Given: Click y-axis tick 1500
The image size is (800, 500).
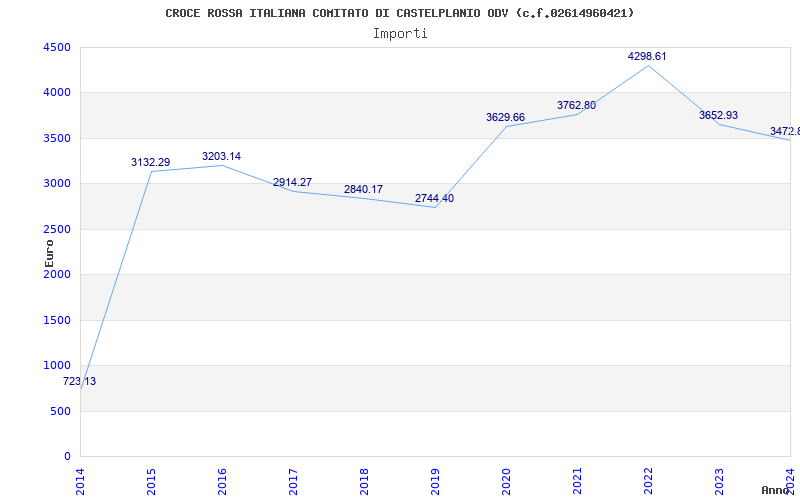Looking at the screenshot, I should pyautogui.click(x=57, y=320).
